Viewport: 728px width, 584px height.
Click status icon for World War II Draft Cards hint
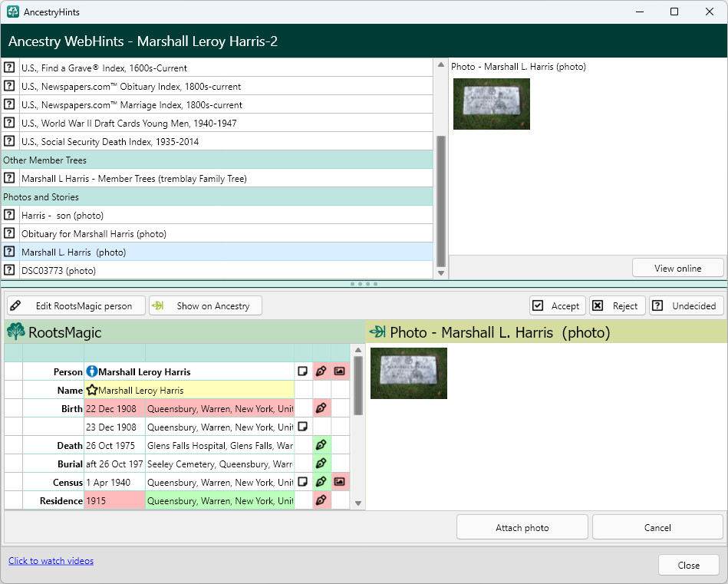click(9, 123)
